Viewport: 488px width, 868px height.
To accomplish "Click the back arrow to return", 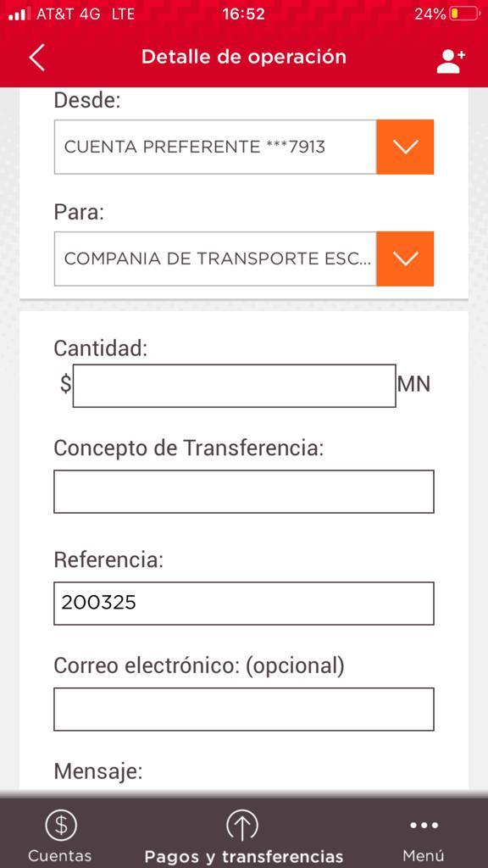I will (37, 57).
